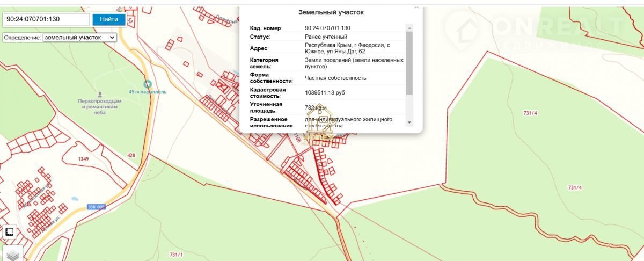Click the 45-я параллель map marker icon
Image resolution: width=644 pixels, height=261 pixels.
(148, 84)
